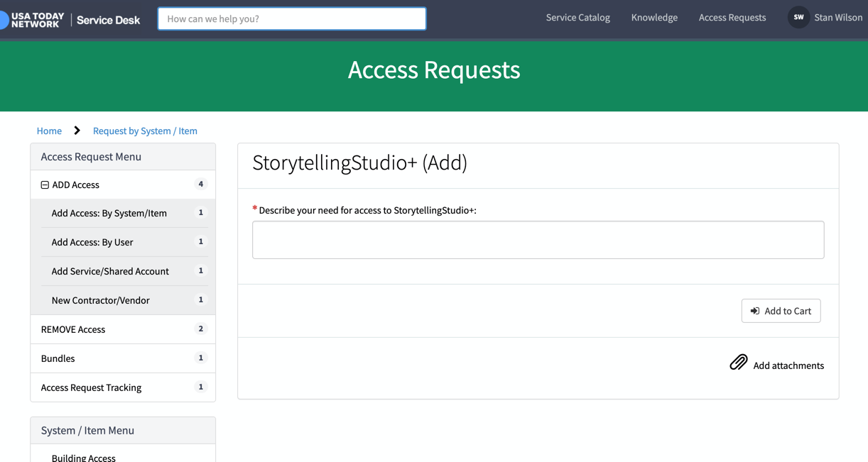This screenshot has height=462, width=868.
Task: Click the SW user avatar icon
Action: 798,18
